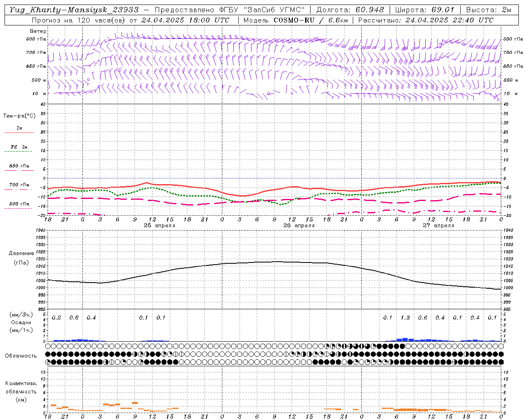Click the COSMO-RU model name
Viewport: 525px width, 420px height.
pos(294,20)
